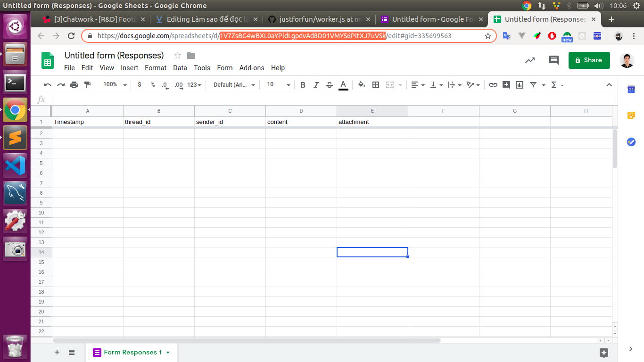Select the Paint format roller tool
This screenshot has width=644, height=362.
pos(87,85)
